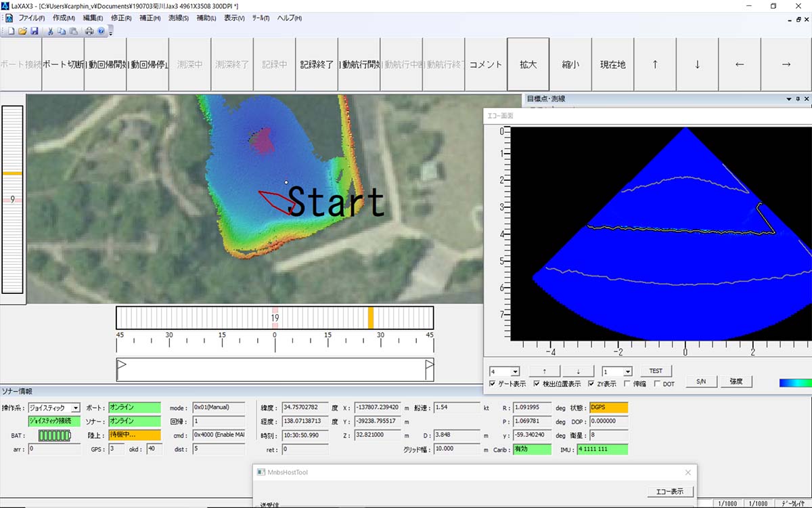The width and height of the screenshot is (812, 508).
Task: Expand the dropdown showing value 1
Action: pyautogui.click(x=627, y=371)
